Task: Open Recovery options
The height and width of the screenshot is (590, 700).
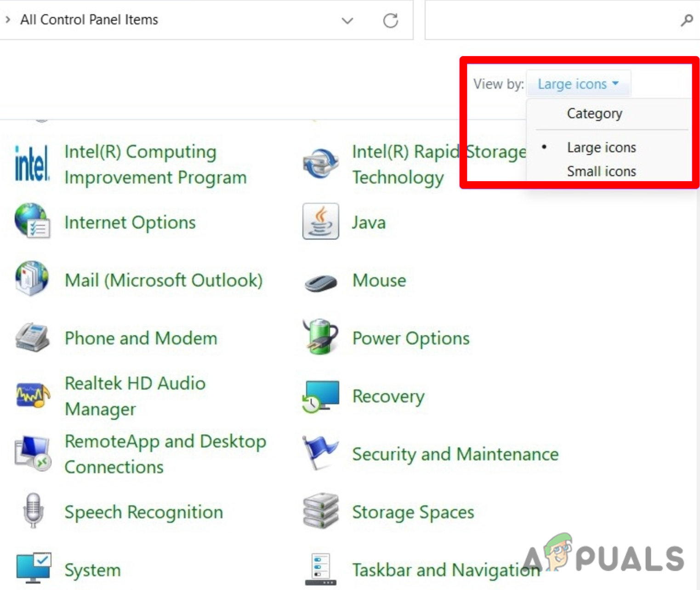Action: [x=388, y=395]
